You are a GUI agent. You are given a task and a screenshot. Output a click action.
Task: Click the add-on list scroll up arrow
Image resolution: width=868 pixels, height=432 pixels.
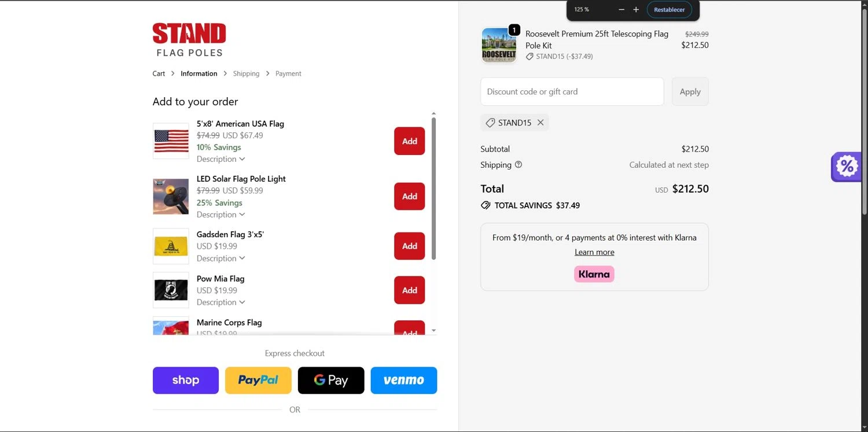[434, 114]
